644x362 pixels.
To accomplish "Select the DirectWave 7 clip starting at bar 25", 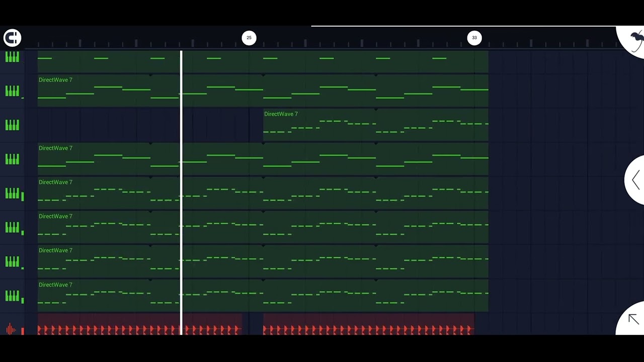I will coord(375,125).
